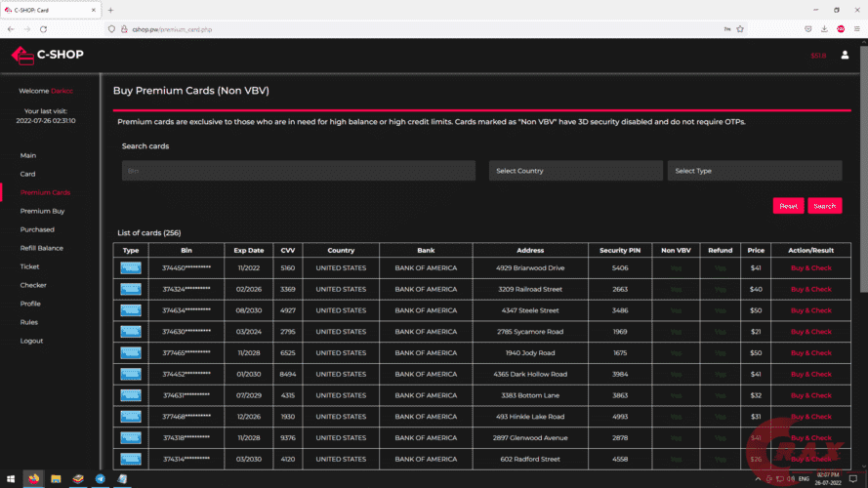Image resolution: width=868 pixels, height=488 pixels.
Task: Click the $51.8 balance in header
Action: (818, 56)
